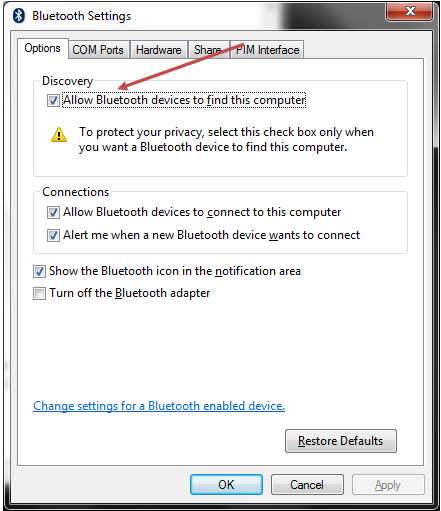Disable Alert me when new device connects
This screenshot has width=441, height=511.
(53, 235)
